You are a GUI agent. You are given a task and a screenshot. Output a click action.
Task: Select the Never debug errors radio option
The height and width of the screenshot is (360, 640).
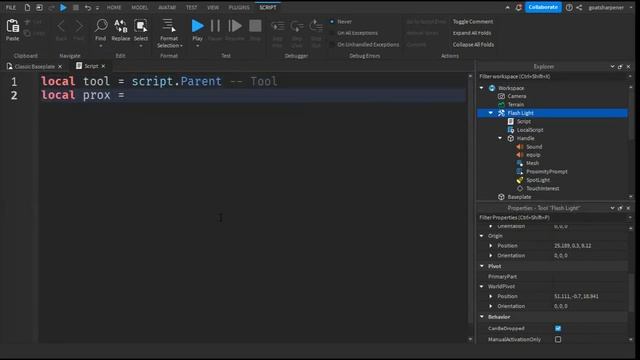click(x=332, y=21)
